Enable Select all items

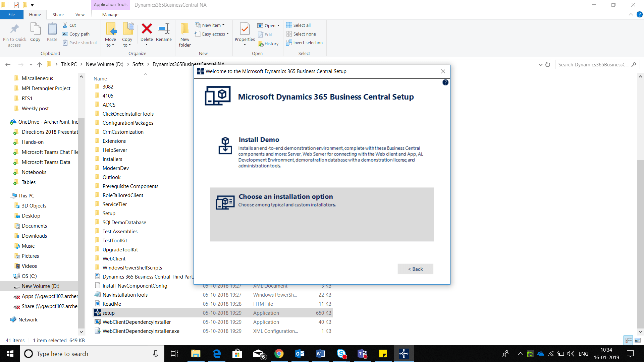click(x=299, y=25)
